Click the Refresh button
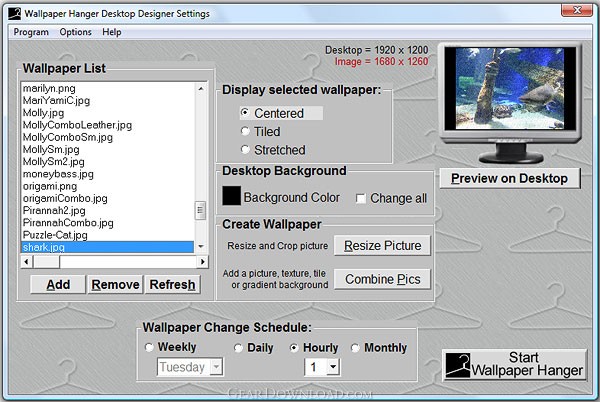The width and height of the screenshot is (600, 402). click(x=172, y=285)
